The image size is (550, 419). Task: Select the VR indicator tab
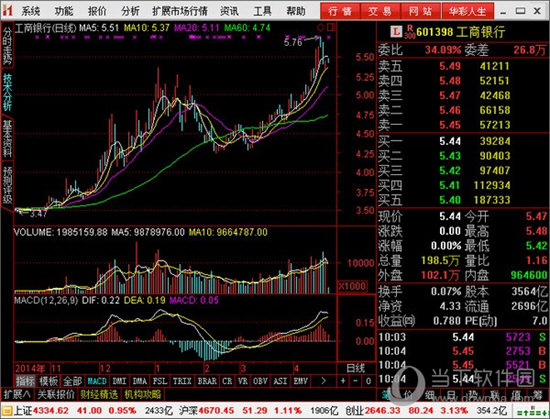point(243,381)
